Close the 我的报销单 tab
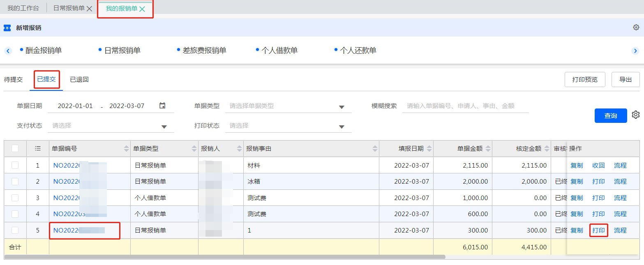 tap(142, 9)
